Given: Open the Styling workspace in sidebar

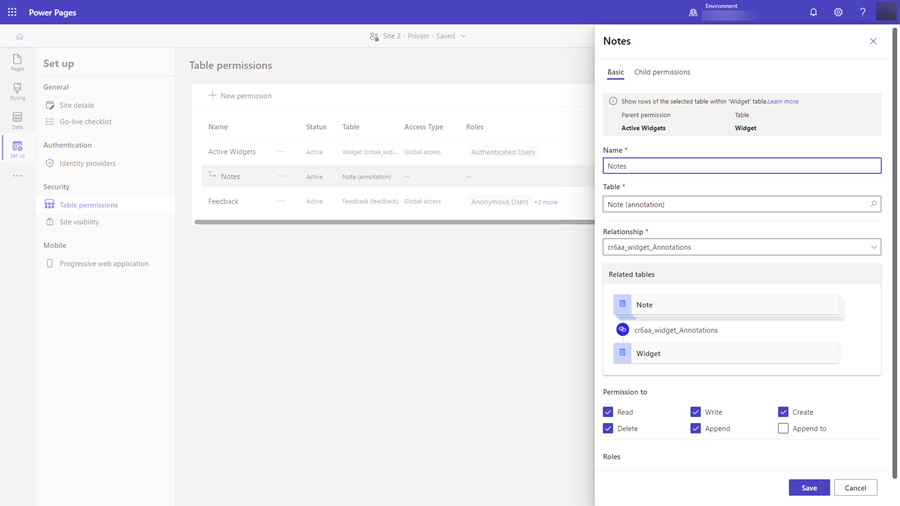Looking at the screenshot, I should tap(17, 92).
